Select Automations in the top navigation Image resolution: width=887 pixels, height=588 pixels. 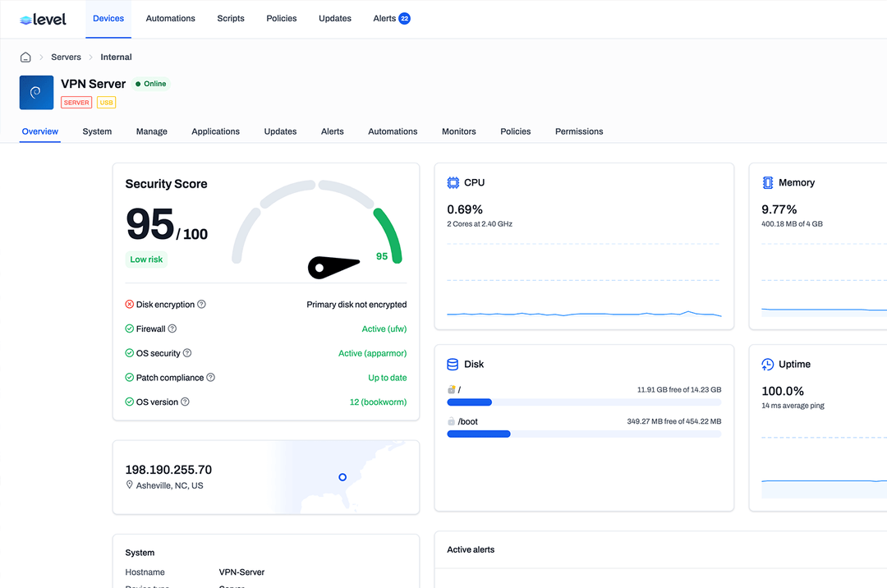click(x=170, y=18)
